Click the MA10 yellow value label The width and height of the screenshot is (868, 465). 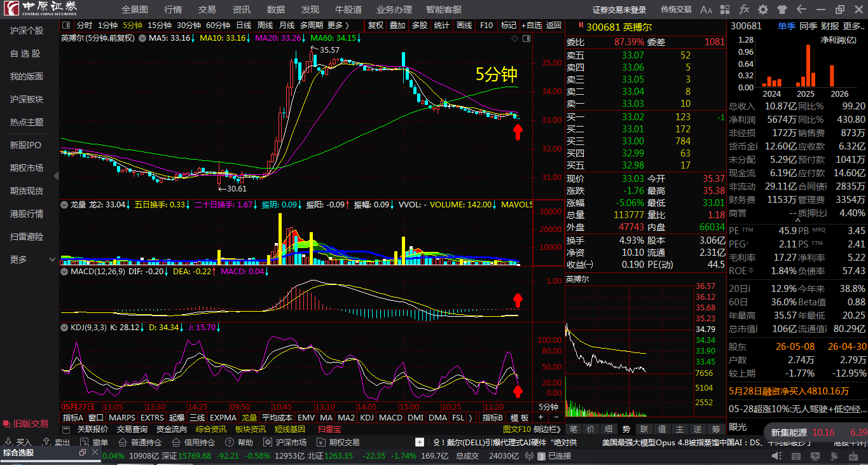(x=224, y=38)
